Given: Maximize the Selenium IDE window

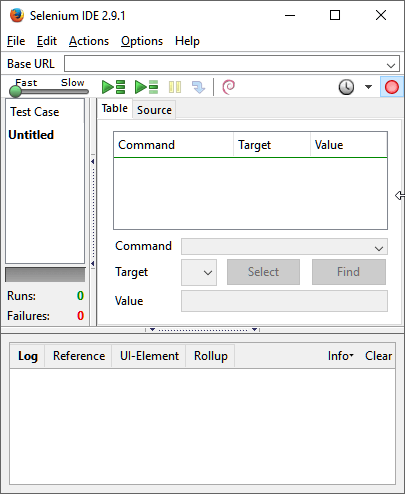Looking at the screenshot, I should (x=335, y=15).
